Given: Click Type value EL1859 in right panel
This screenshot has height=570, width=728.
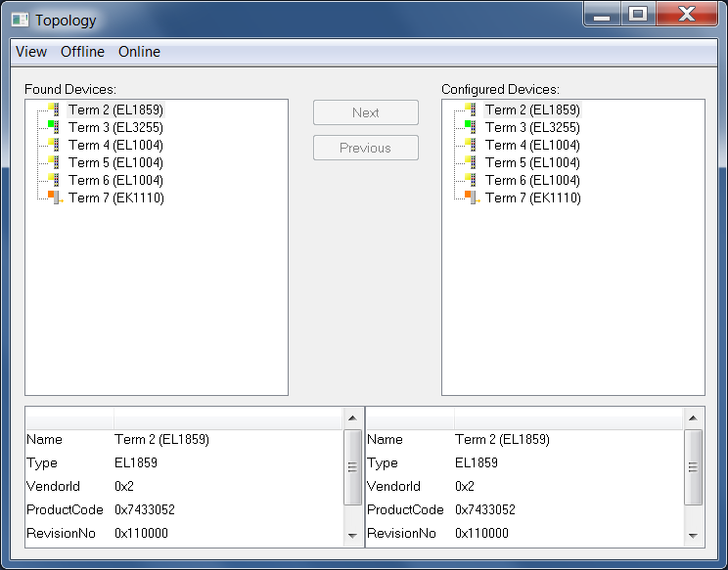Looking at the screenshot, I should click(x=477, y=462).
